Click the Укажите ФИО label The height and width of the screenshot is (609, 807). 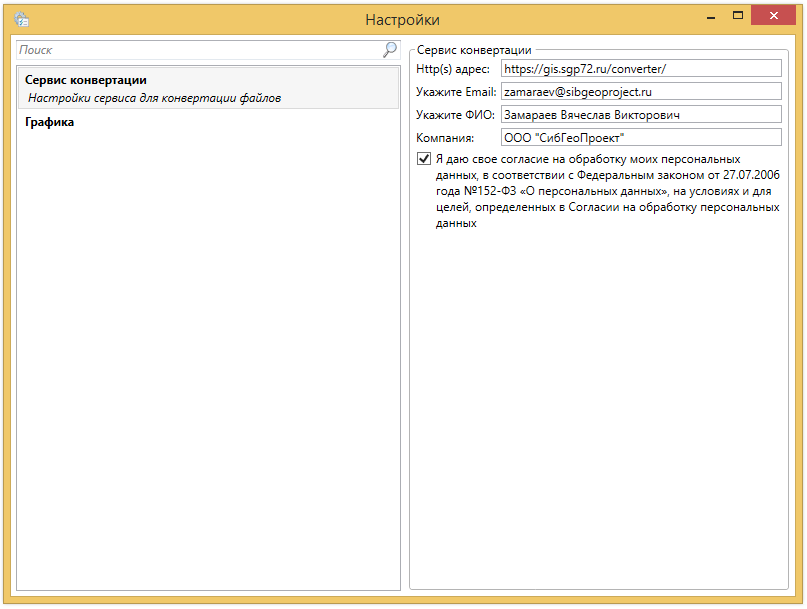pyautogui.click(x=455, y=115)
